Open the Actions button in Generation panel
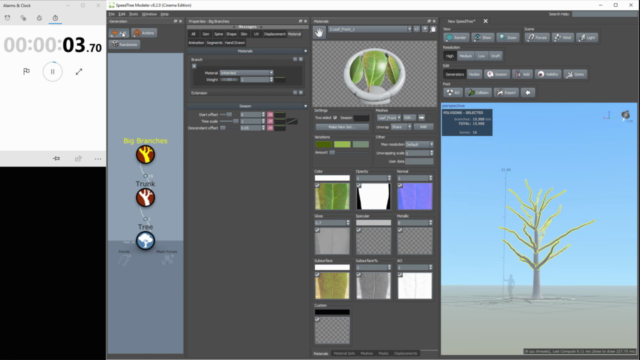Screen dimensions: 640x360 point(144,33)
